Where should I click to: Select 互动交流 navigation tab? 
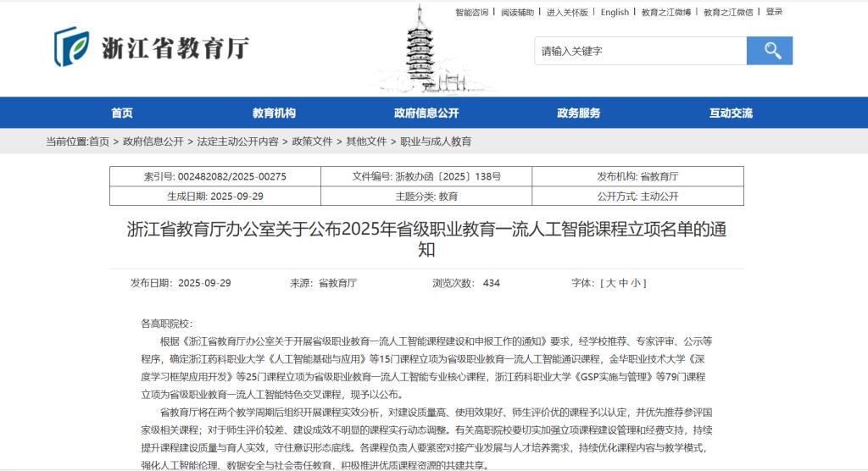(x=731, y=114)
